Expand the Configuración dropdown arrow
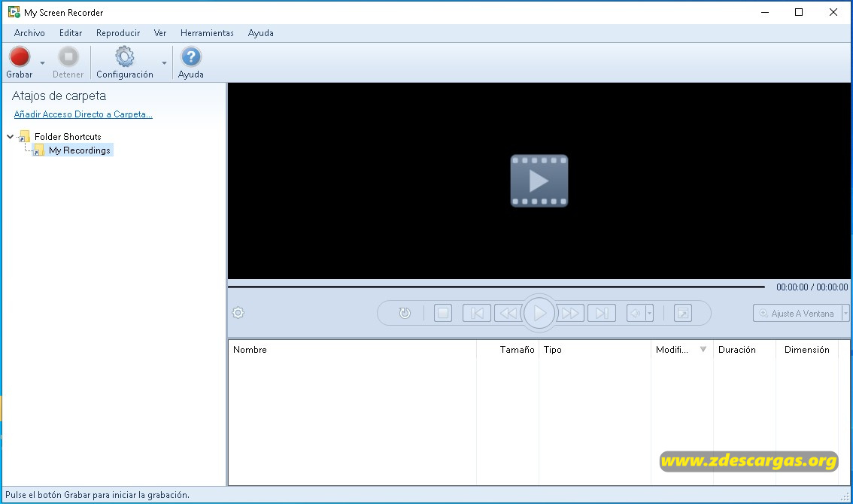 [164, 63]
